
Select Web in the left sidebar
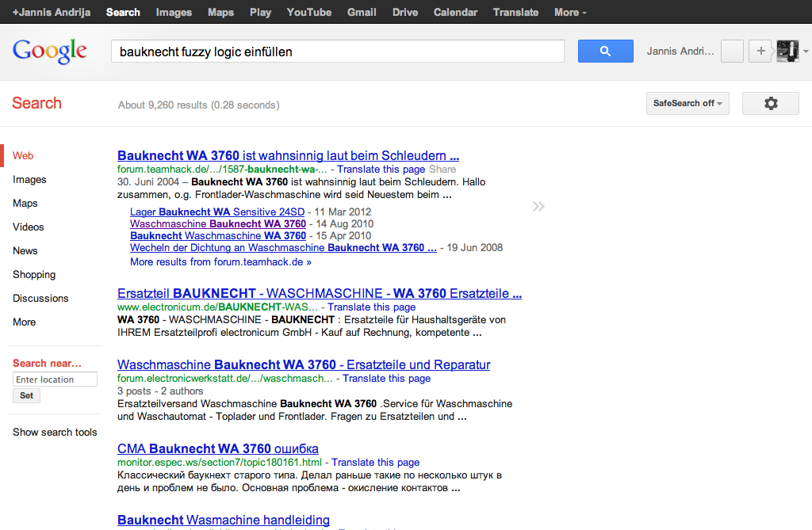click(x=23, y=156)
